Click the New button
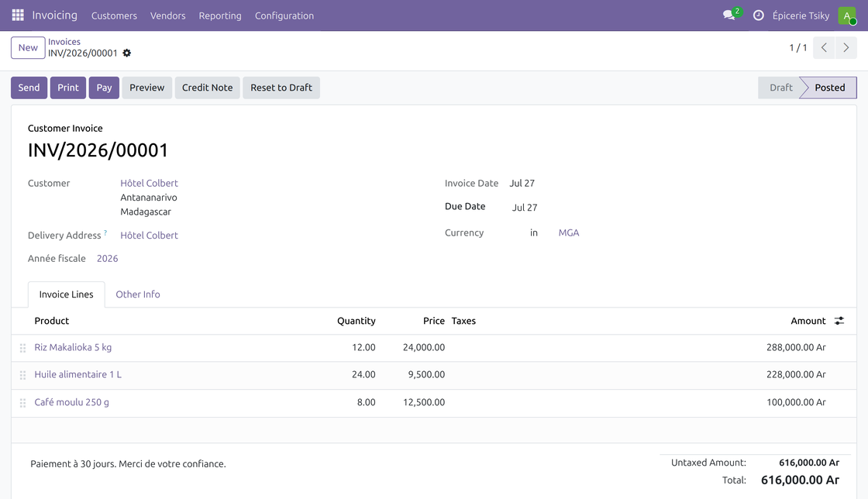 (x=28, y=47)
